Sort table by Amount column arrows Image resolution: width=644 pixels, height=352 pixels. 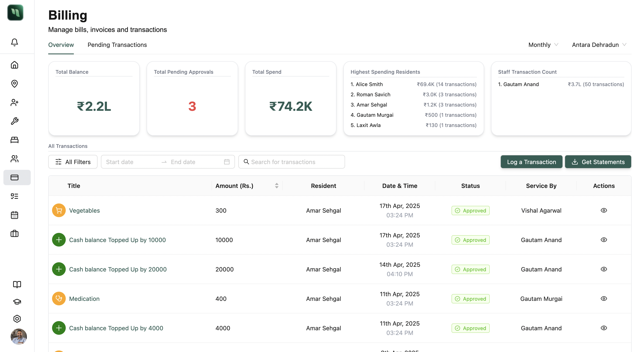(x=277, y=186)
